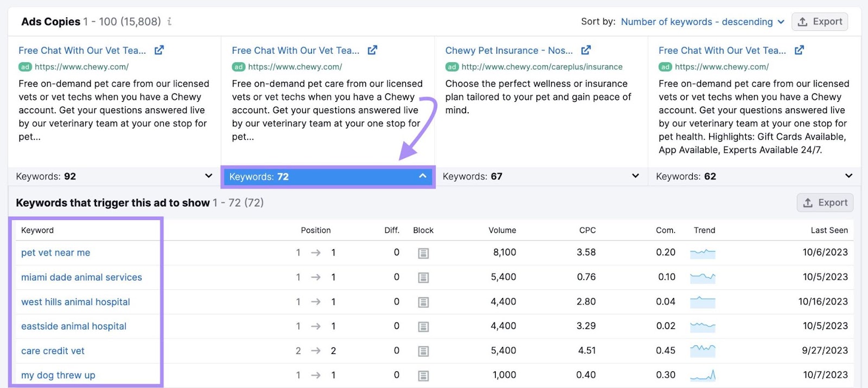Screen dimensions: 868x388
Task: Export keywords that trigger this ad
Action: coord(825,203)
